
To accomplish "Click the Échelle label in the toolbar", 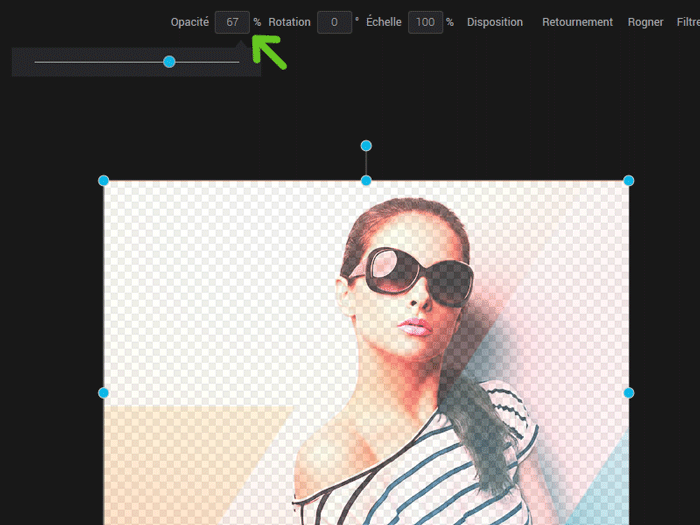I will pos(384,22).
